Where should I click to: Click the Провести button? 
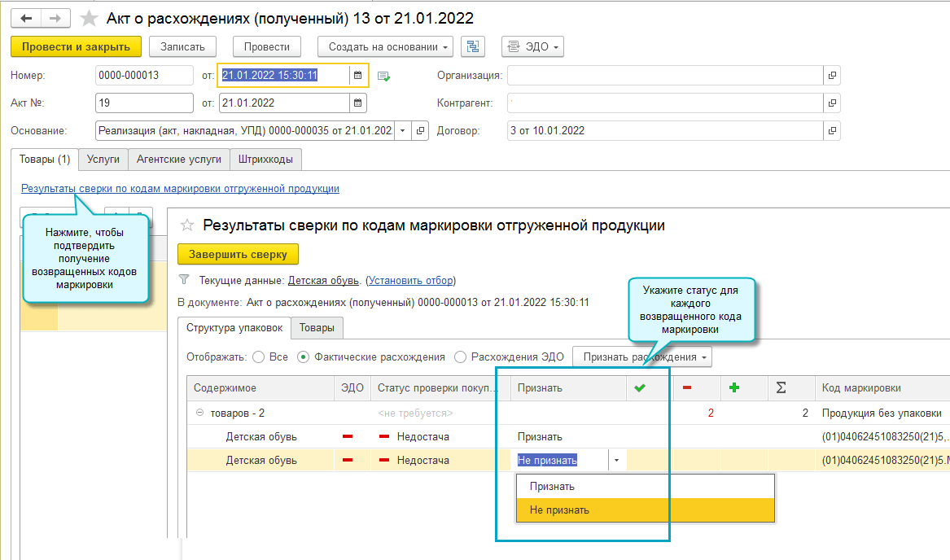266,46
